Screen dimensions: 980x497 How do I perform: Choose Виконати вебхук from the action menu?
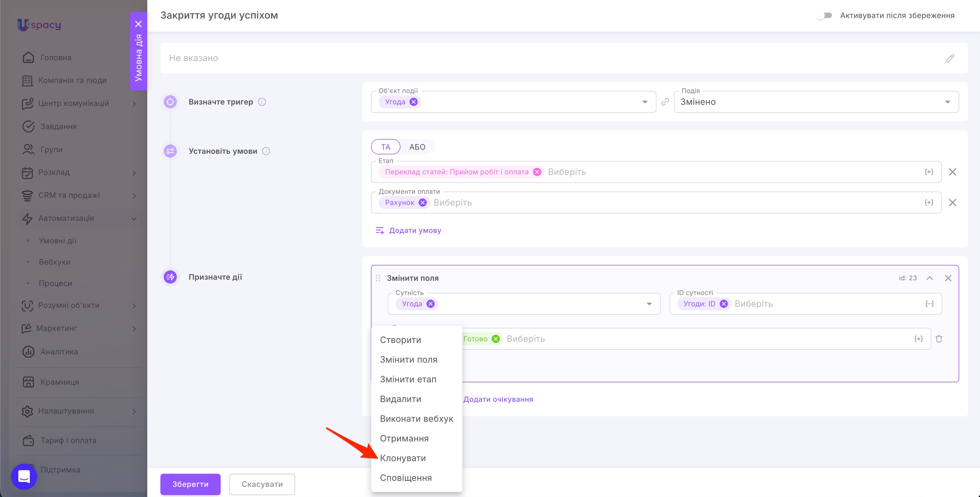(417, 419)
